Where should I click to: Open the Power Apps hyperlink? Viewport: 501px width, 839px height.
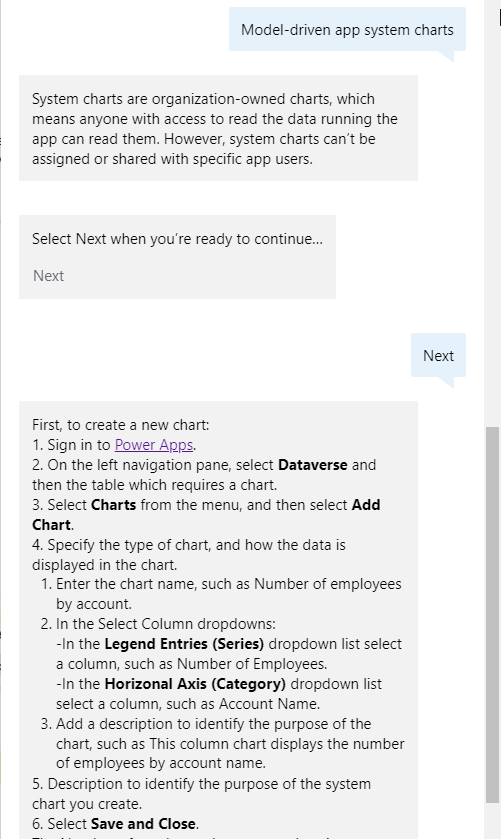click(x=154, y=445)
